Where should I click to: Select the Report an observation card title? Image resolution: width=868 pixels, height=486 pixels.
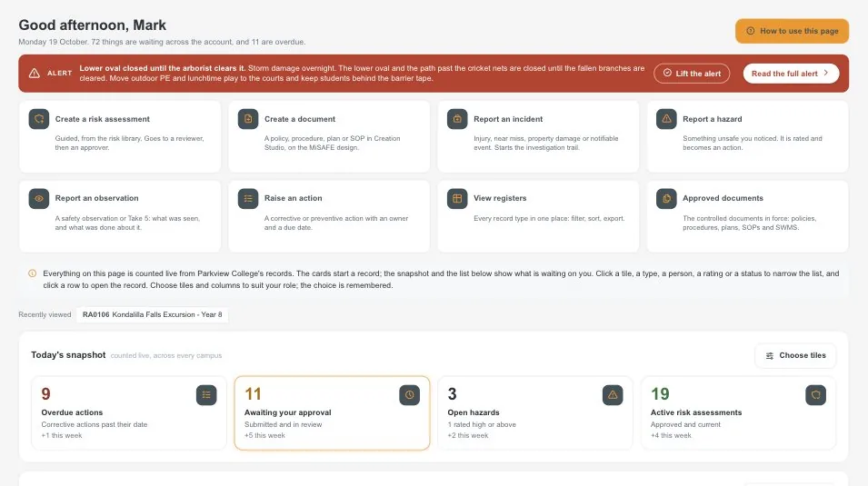pyautogui.click(x=97, y=198)
